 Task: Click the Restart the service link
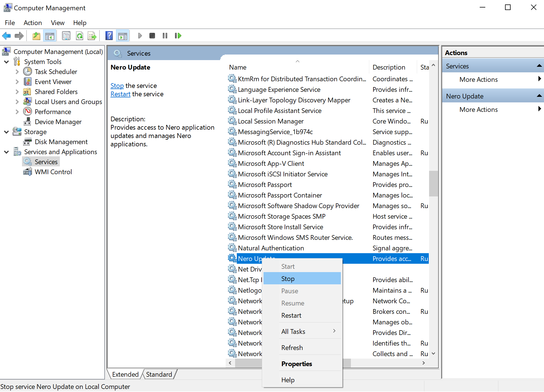click(x=120, y=94)
